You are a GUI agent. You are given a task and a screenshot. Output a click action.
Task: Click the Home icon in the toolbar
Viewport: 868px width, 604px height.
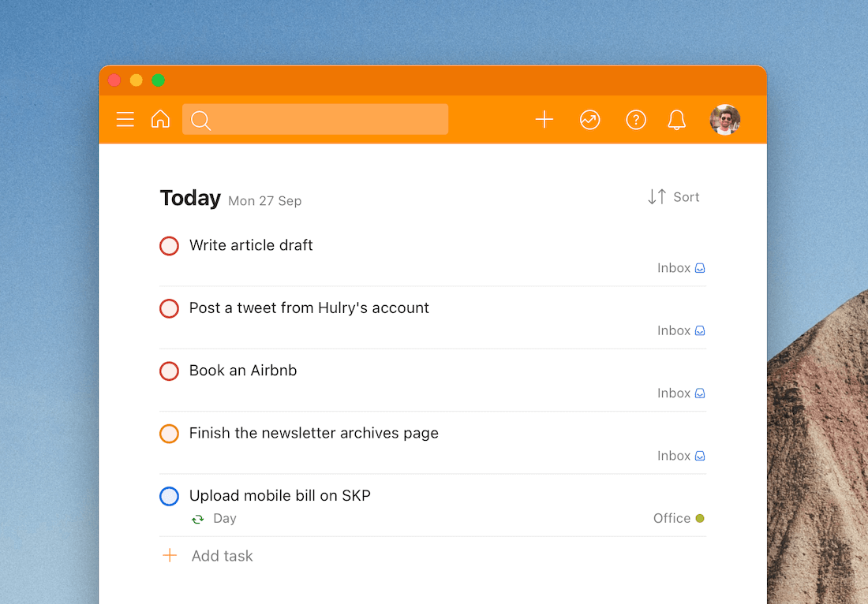coord(160,119)
